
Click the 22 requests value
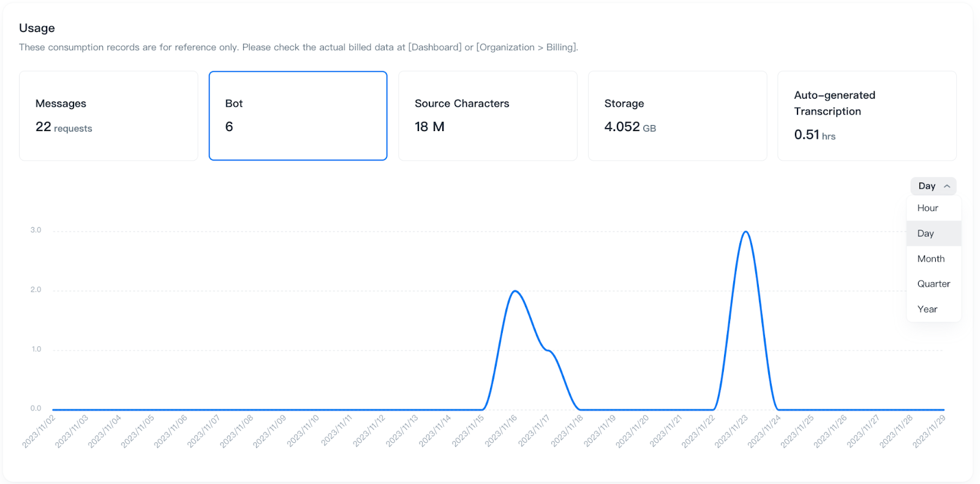pos(64,127)
